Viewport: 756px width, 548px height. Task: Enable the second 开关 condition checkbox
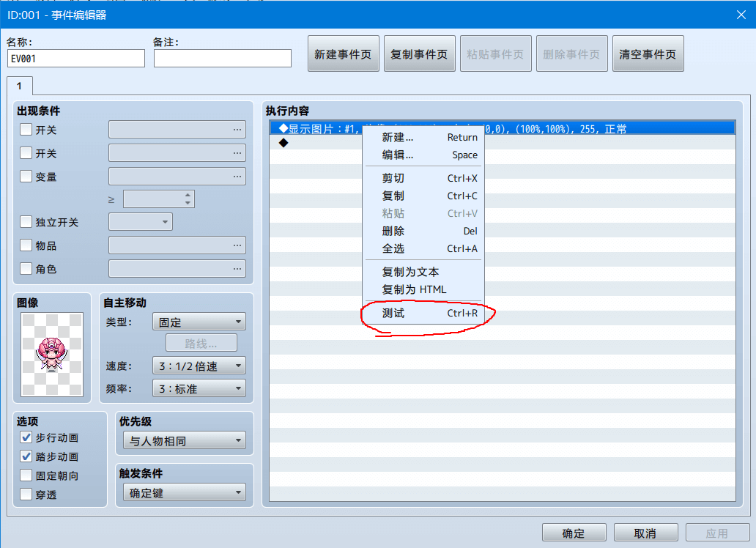[26, 153]
